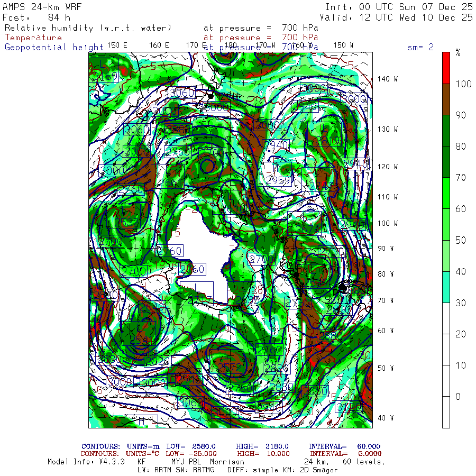Click the '120 W' longitude label
This screenshot has width=476, height=476.
pyautogui.click(x=388, y=167)
